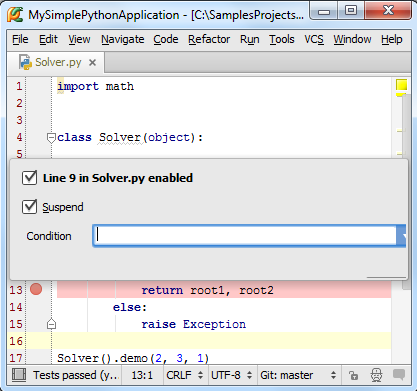Screen dimensions: 417x391
Task: Click the fold end marker on line 15
Action: click(51, 324)
